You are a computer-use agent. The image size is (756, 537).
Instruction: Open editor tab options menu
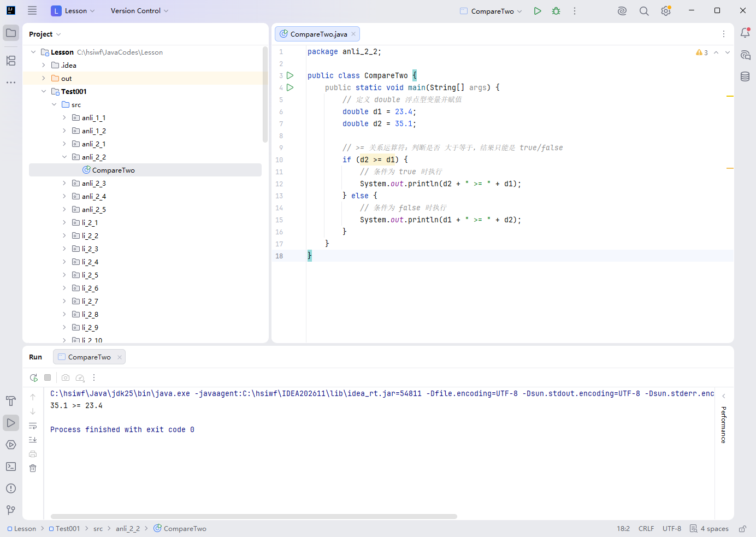point(724,34)
